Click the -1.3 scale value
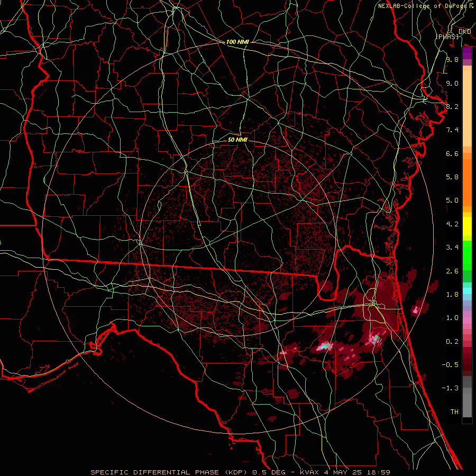 [450, 388]
